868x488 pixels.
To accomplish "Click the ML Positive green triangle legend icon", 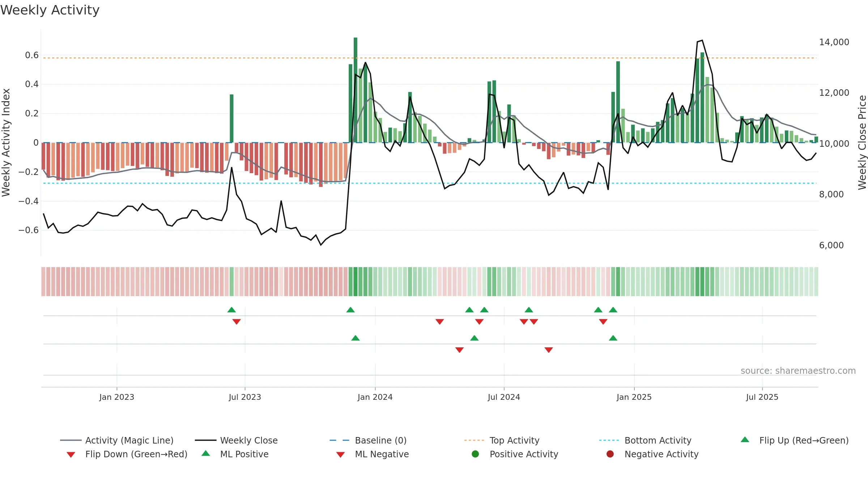I will 206,453.
